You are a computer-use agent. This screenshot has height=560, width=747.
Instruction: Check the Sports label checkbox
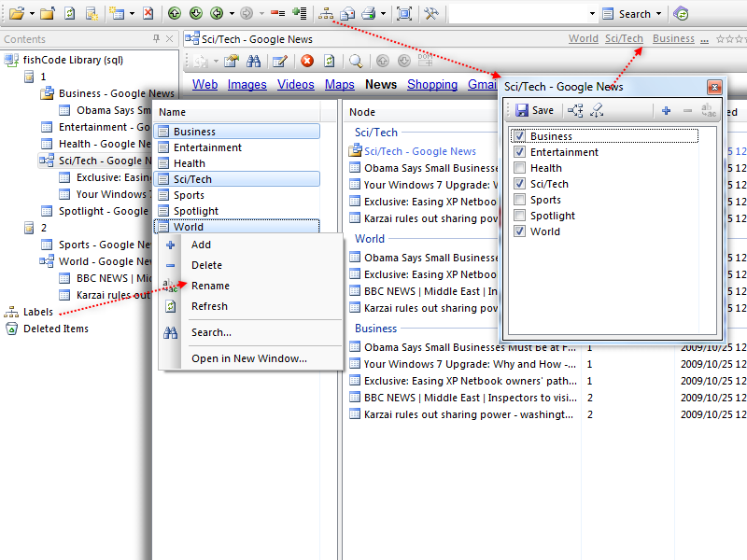pyautogui.click(x=519, y=200)
